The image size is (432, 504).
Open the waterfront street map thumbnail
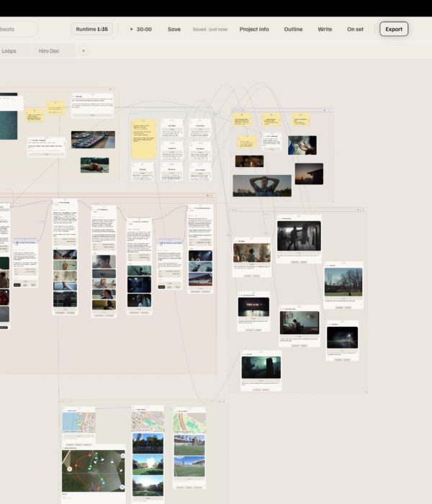pyautogui.click(x=78, y=423)
